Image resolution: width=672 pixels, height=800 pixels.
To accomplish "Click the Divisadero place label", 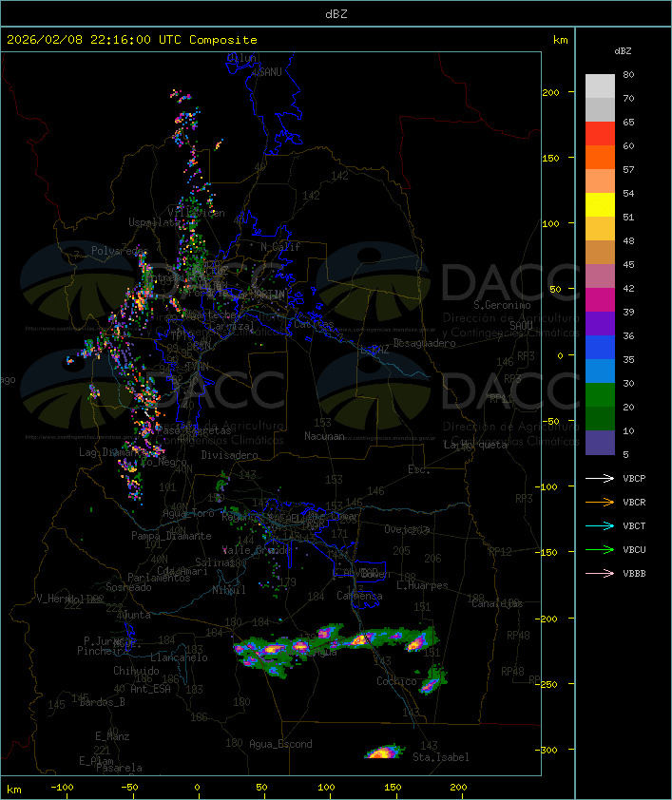I will pyautogui.click(x=230, y=454).
